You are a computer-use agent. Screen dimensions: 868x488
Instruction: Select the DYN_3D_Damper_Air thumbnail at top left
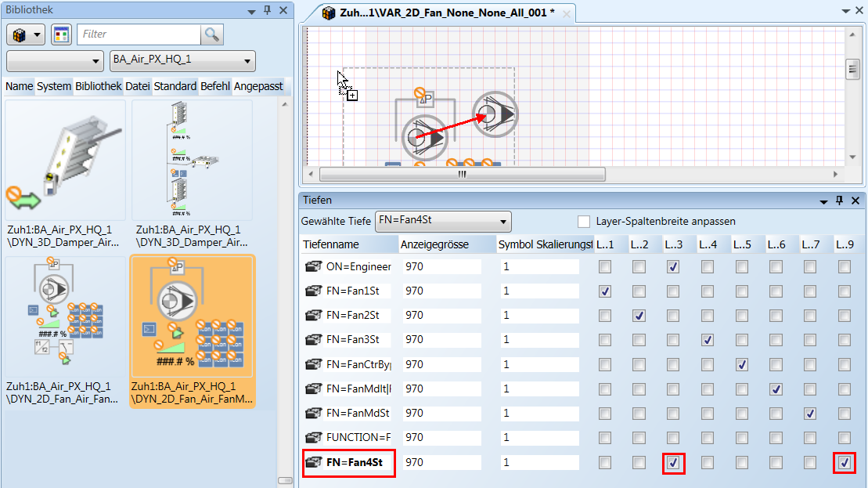pyautogui.click(x=65, y=161)
